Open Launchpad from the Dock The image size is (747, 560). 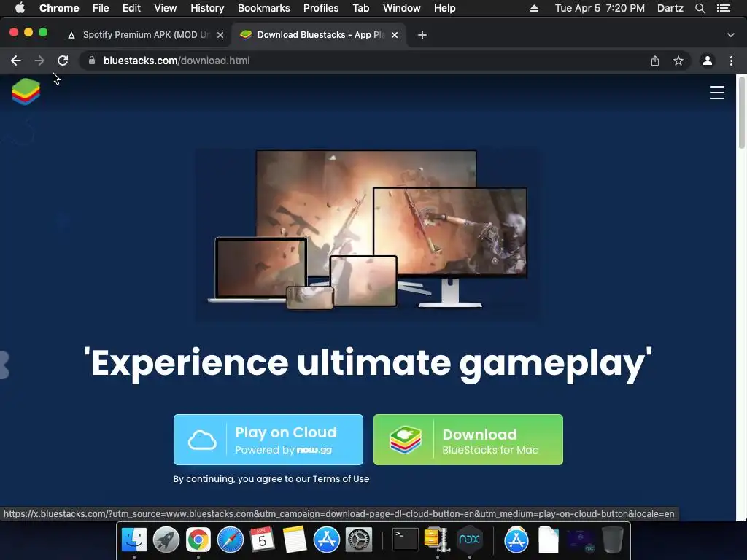pos(166,540)
